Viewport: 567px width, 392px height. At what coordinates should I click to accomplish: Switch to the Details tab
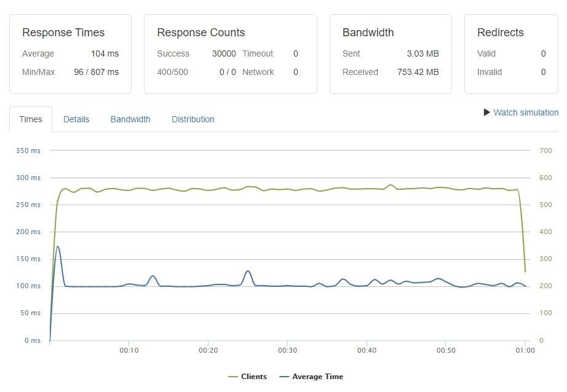tap(76, 119)
